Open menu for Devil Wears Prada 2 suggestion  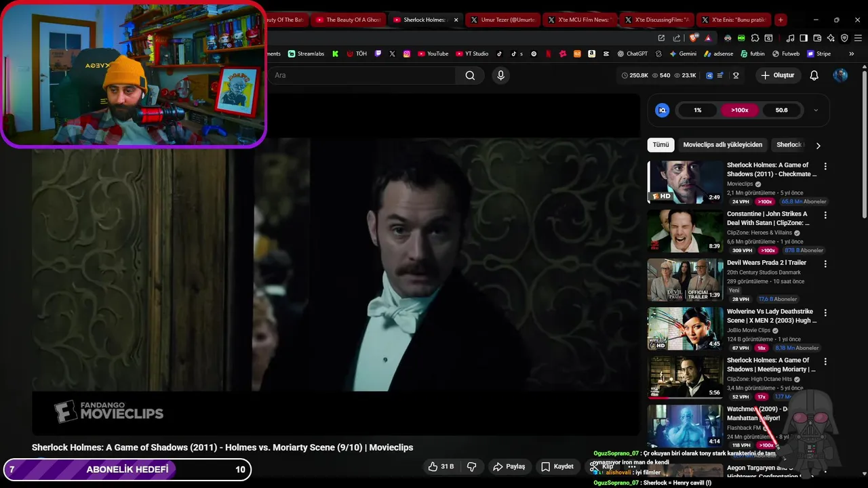(x=825, y=264)
